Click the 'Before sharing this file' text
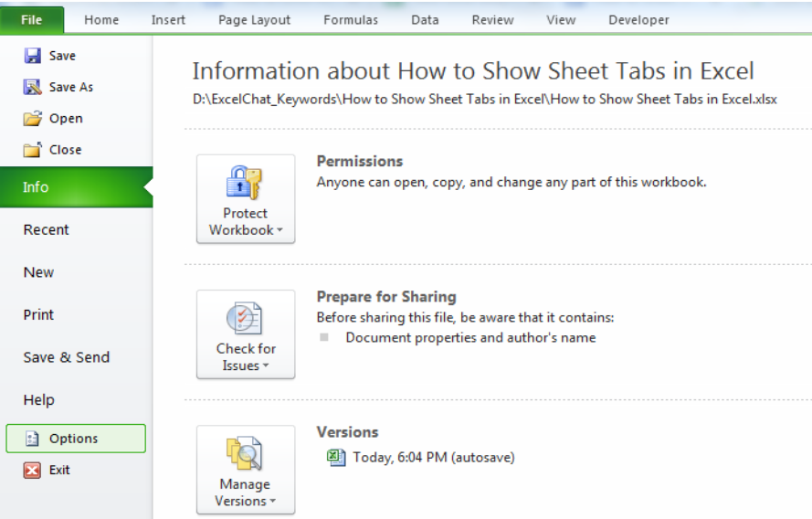 (x=465, y=317)
